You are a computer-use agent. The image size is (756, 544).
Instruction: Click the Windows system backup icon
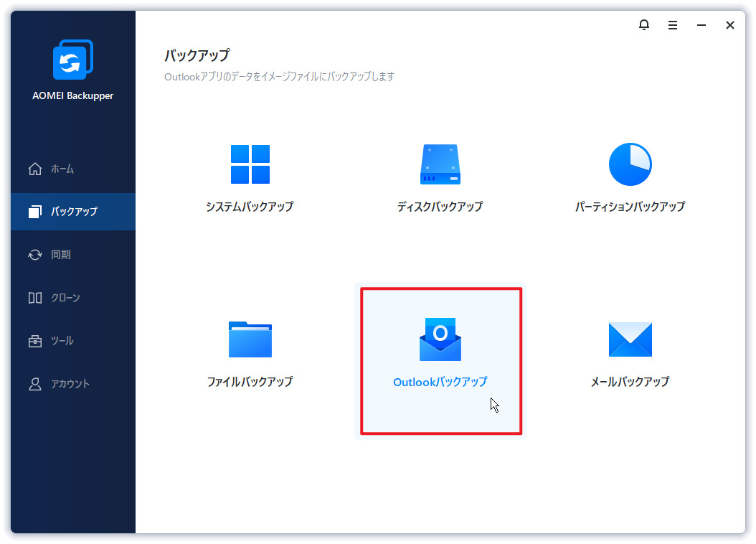[x=250, y=164]
